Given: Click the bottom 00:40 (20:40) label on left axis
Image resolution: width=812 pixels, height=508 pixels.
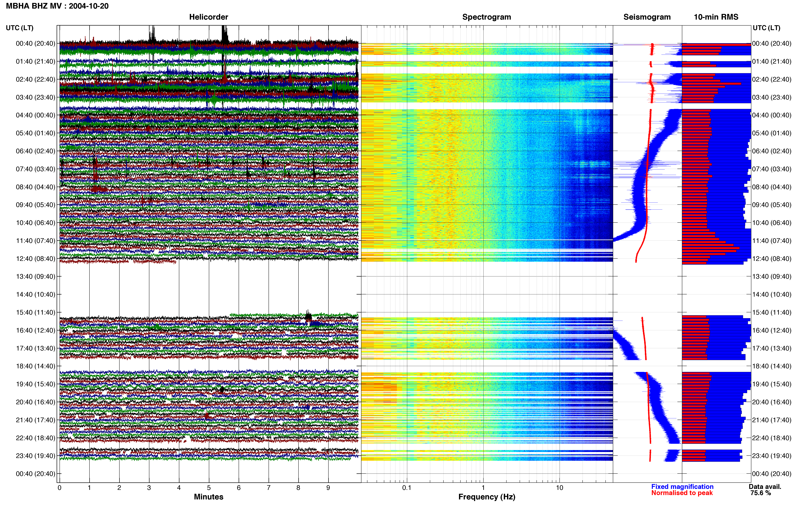Looking at the screenshot, I should (35, 474).
